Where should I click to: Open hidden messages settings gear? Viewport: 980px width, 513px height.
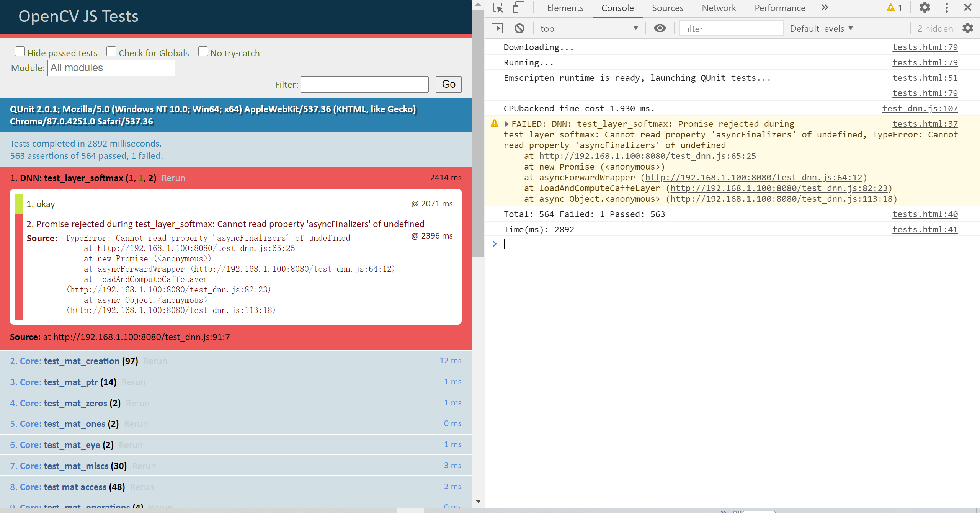pyautogui.click(x=967, y=28)
